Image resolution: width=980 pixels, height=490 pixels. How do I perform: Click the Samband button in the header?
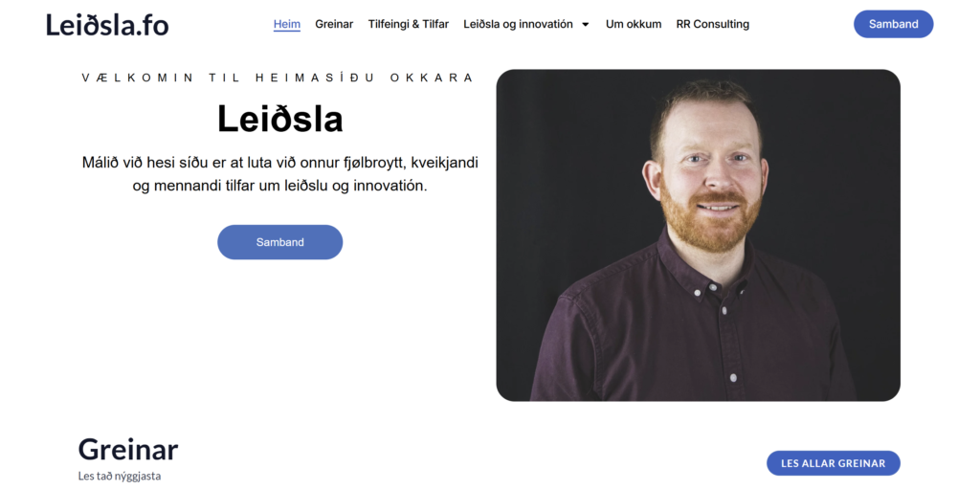[x=893, y=24]
